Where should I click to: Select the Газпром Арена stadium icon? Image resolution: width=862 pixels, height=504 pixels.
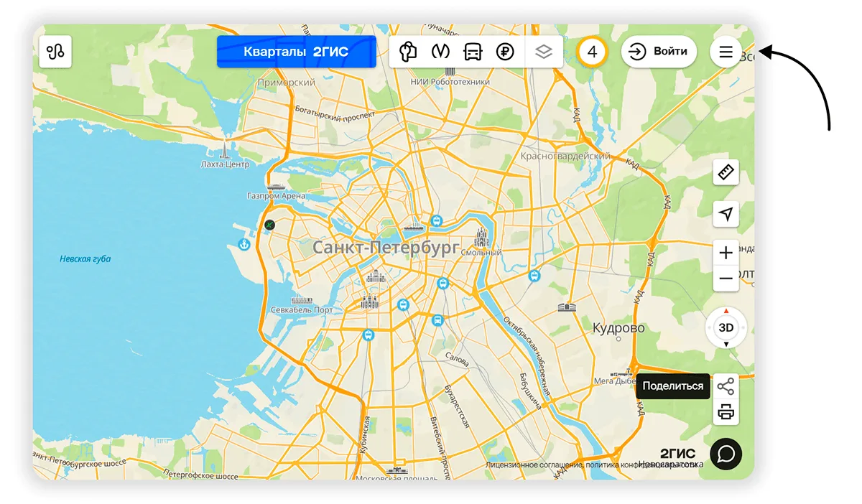(275, 188)
